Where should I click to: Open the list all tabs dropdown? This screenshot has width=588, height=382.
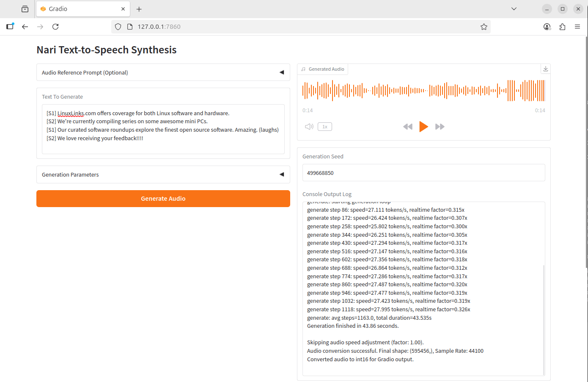[x=514, y=9]
